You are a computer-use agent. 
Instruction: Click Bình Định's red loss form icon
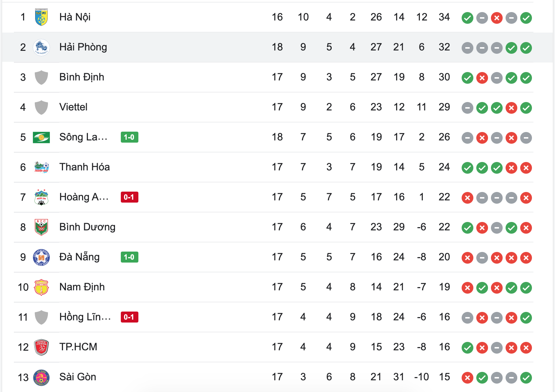click(482, 78)
